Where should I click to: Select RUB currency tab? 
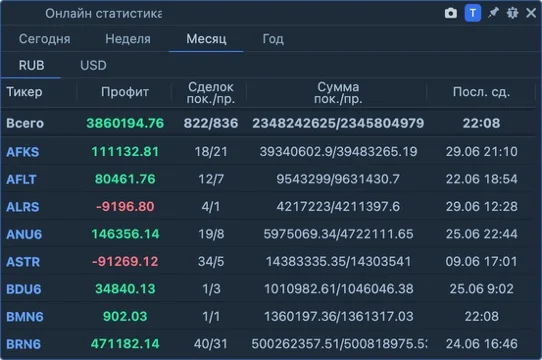[31, 65]
